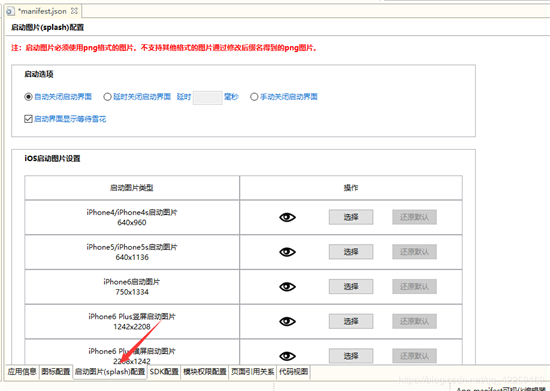The height and width of the screenshot is (391, 550).
Task: Open the 页面引用关系 tab
Action: pos(253,372)
